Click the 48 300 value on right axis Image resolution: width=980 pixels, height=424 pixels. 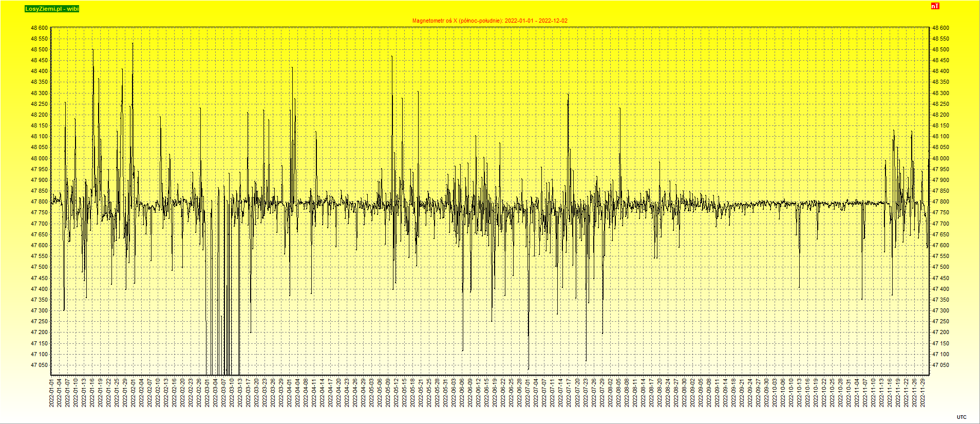pyautogui.click(x=940, y=94)
